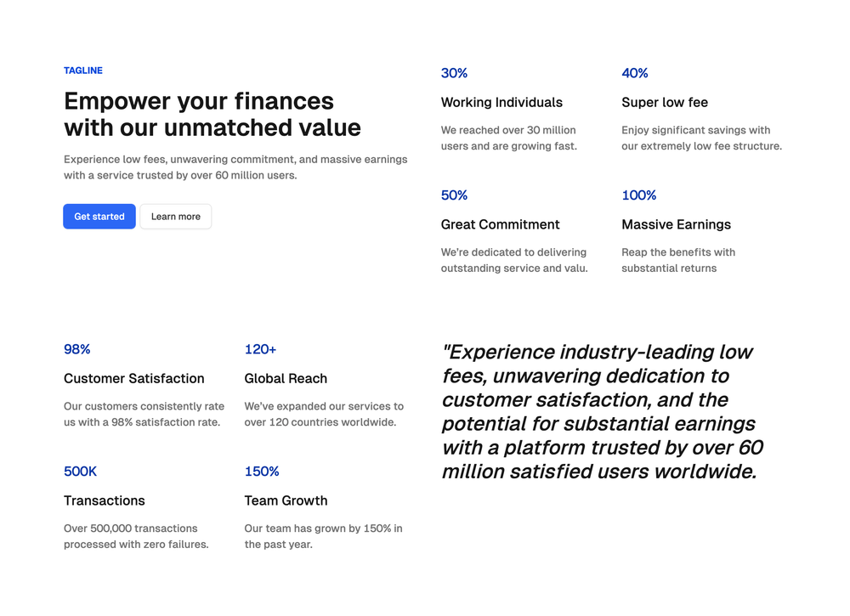Click the Global Reach heading
Screen dimensions: 850x616
[x=286, y=378]
